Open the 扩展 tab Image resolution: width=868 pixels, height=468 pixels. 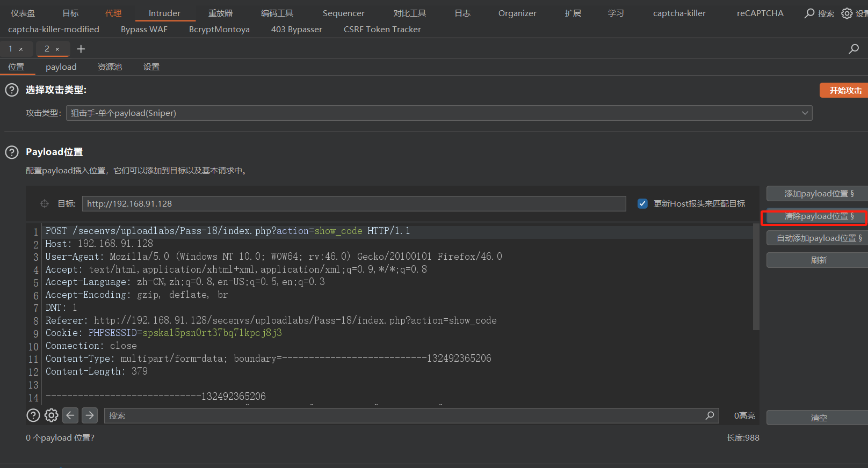573,13
